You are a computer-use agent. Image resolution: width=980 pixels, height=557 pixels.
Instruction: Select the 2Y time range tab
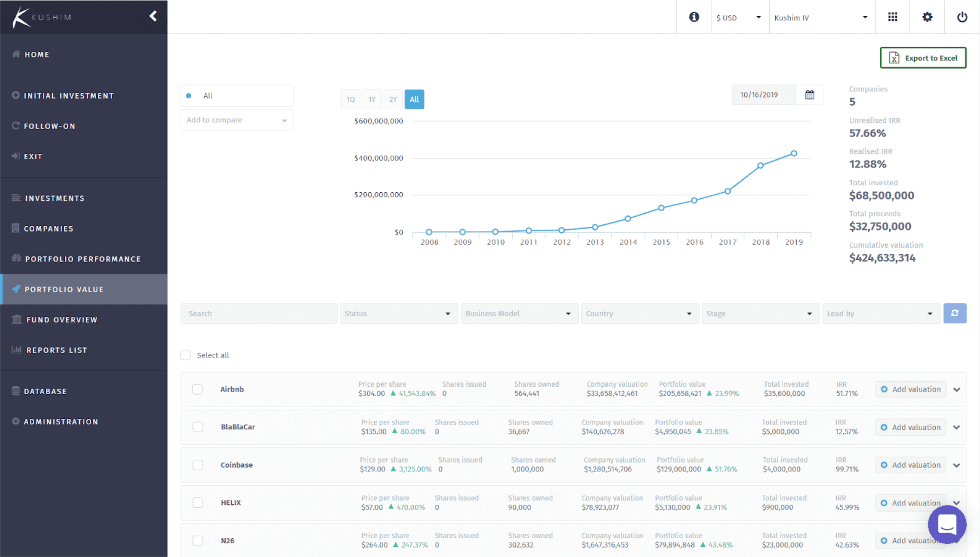point(393,100)
